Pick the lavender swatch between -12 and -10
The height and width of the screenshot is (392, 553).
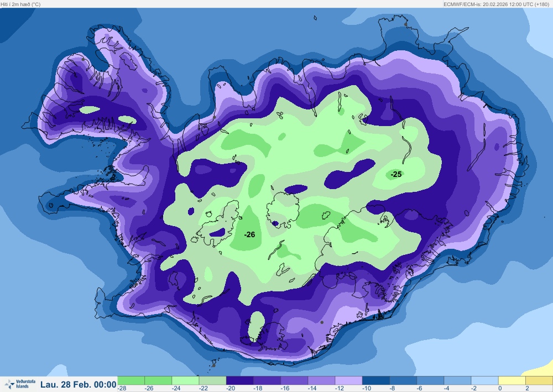[348, 380]
